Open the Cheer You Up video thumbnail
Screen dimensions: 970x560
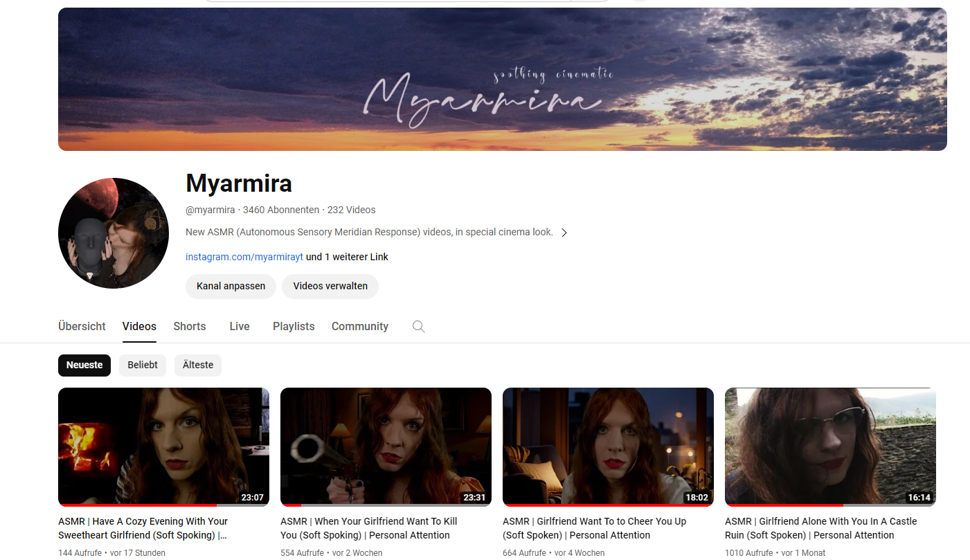[608, 446]
